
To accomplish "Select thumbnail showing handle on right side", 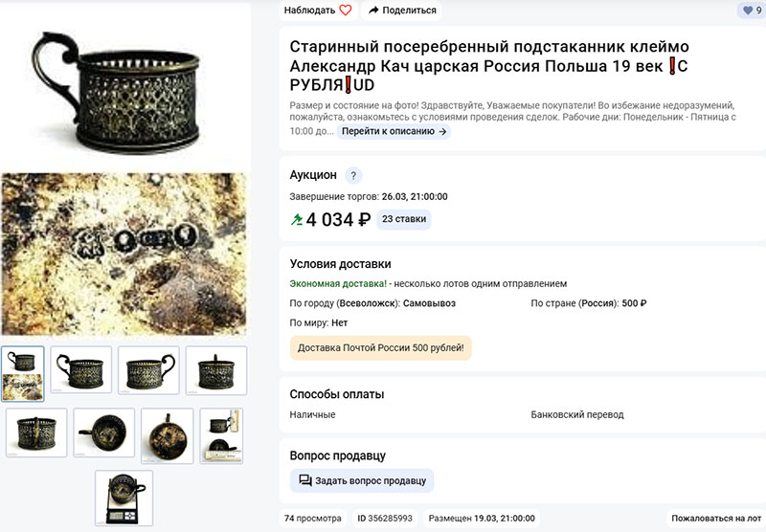I will [148, 370].
